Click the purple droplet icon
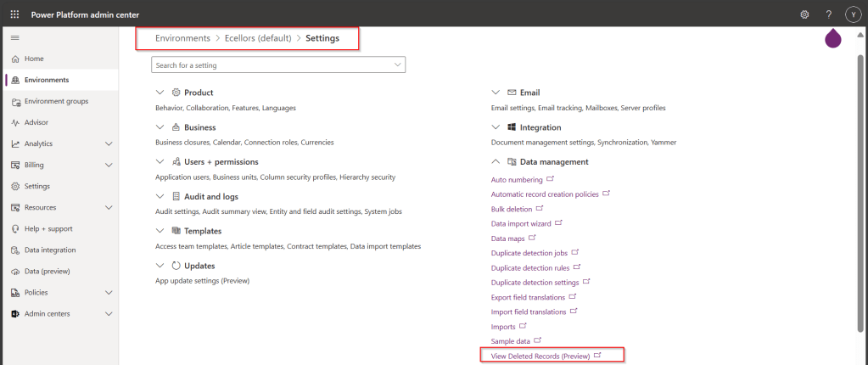This screenshot has width=868, height=365. tap(832, 39)
